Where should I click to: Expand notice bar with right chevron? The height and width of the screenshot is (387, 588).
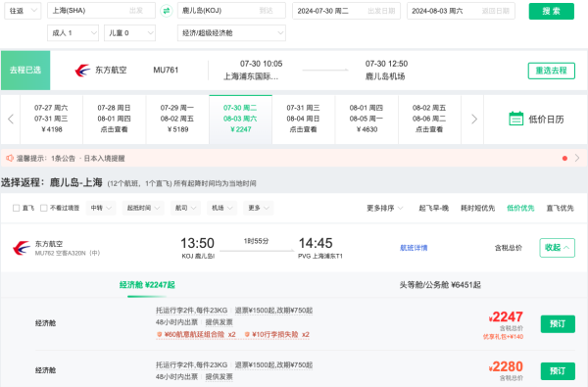(x=577, y=158)
